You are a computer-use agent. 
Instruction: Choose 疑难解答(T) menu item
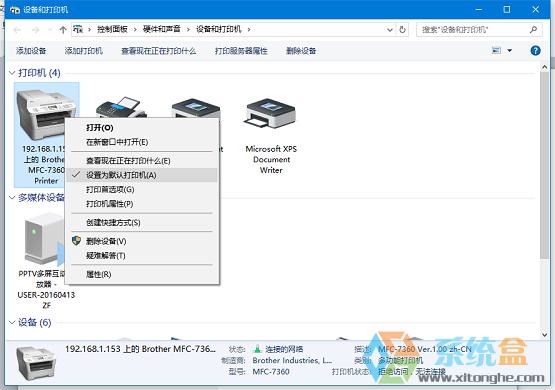point(142,256)
